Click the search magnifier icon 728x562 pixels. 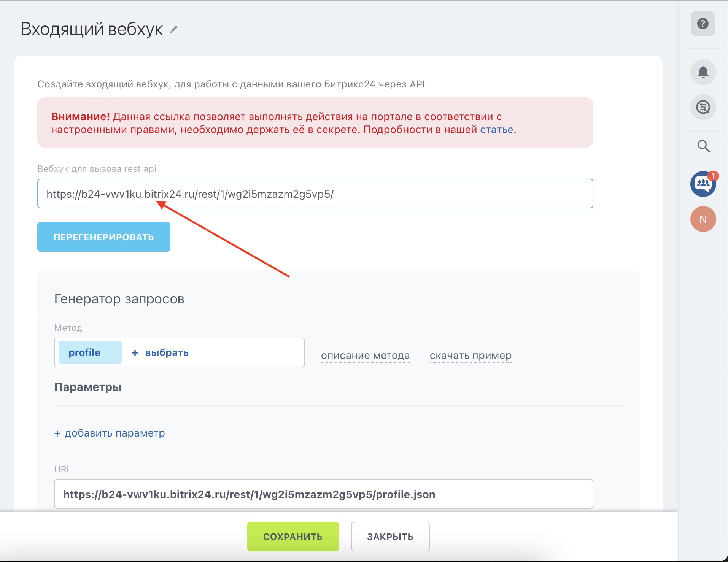point(703,146)
